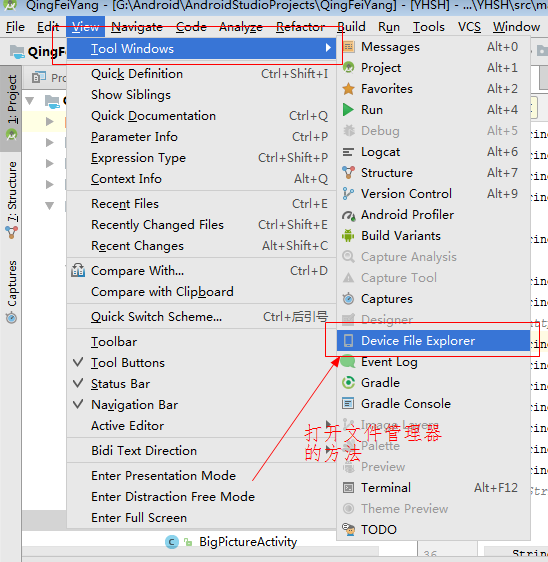This screenshot has height=562, width=548.
Task: Choose Recent Changes
Action: click(x=201, y=246)
